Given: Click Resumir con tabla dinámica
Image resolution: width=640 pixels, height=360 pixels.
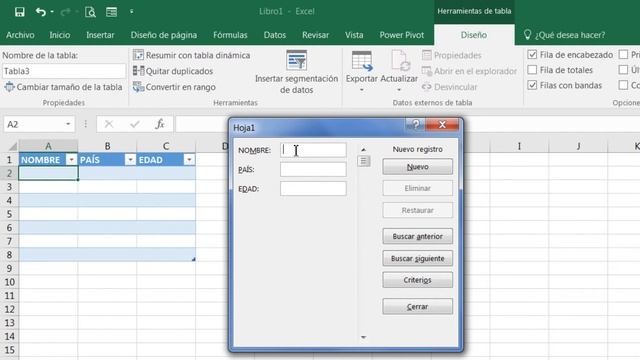Looking at the screenshot, I should coord(191,55).
